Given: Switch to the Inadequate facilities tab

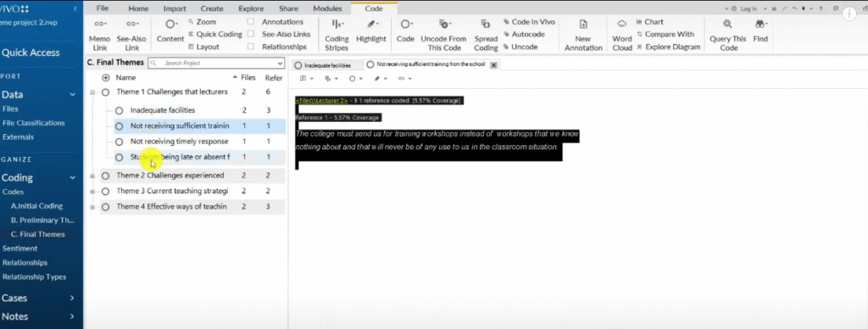Looking at the screenshot, I should tap(326, 65).
